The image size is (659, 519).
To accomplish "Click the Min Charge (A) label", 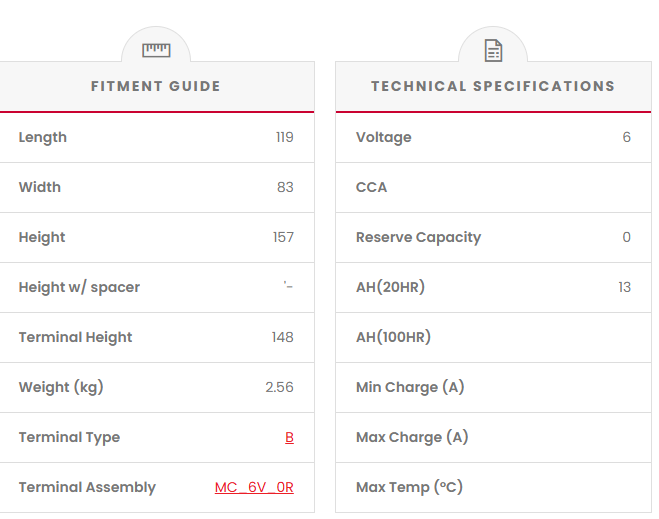I will point(410,387).
